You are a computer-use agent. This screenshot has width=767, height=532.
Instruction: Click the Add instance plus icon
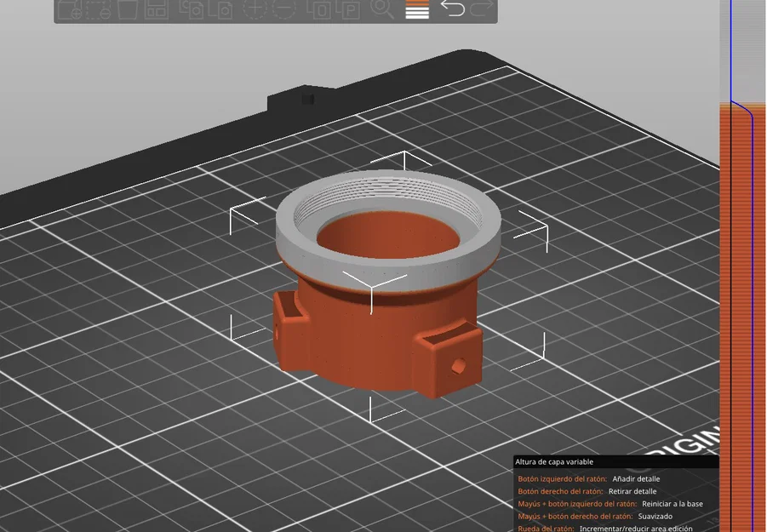tap(255, 9)
